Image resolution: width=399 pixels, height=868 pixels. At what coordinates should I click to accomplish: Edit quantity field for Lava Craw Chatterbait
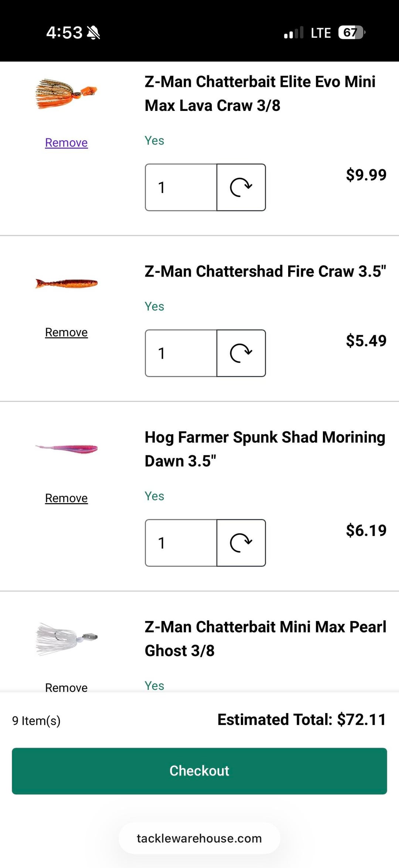click(x=181, y=187)
